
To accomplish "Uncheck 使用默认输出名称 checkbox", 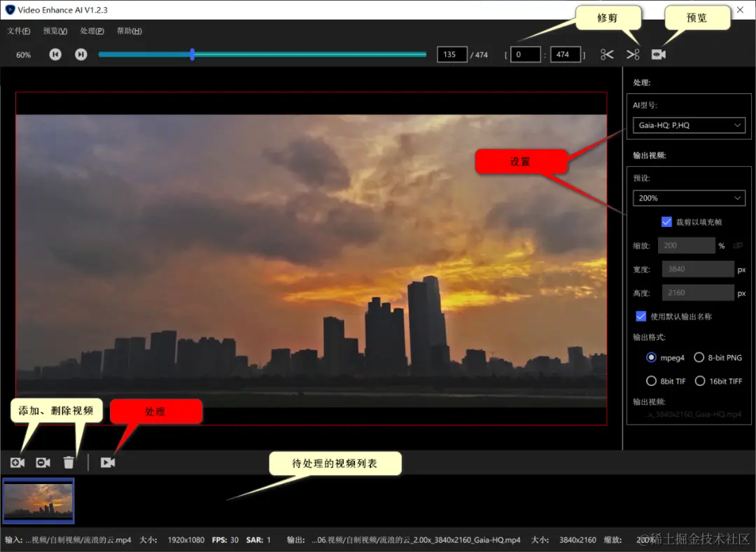I will point(640,317).
